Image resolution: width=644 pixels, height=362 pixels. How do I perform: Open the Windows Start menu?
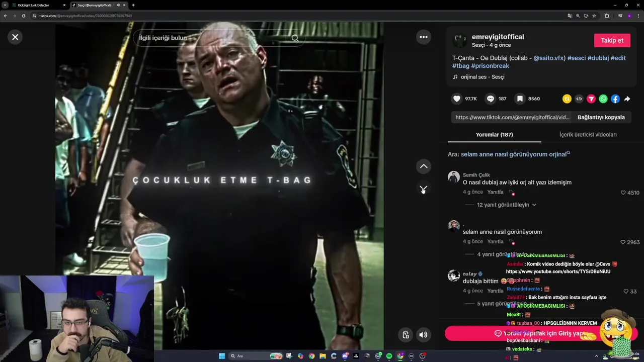222,356
